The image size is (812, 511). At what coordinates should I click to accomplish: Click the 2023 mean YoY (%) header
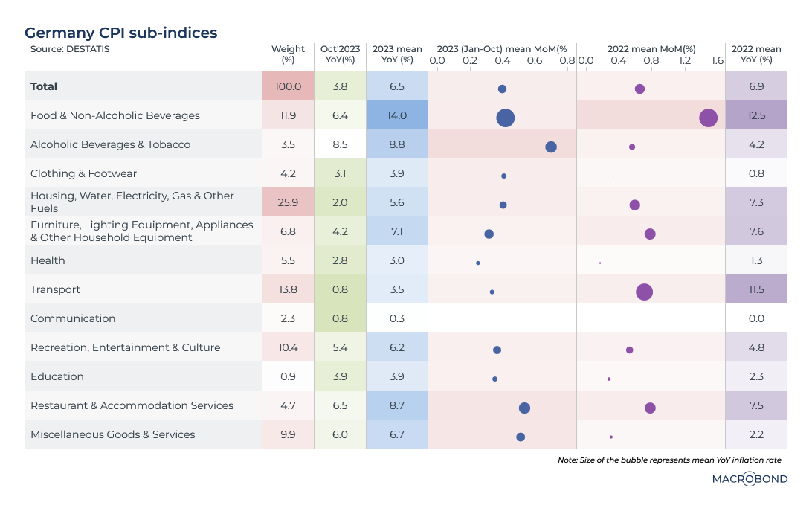click(x=397, y=54)
